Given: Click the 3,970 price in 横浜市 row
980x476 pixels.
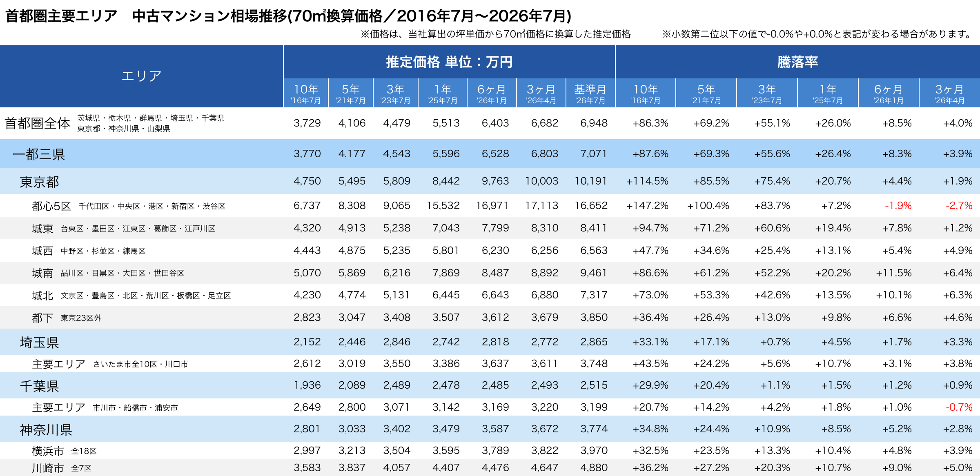Looking at the screenshot, I should tap(594, 451).
